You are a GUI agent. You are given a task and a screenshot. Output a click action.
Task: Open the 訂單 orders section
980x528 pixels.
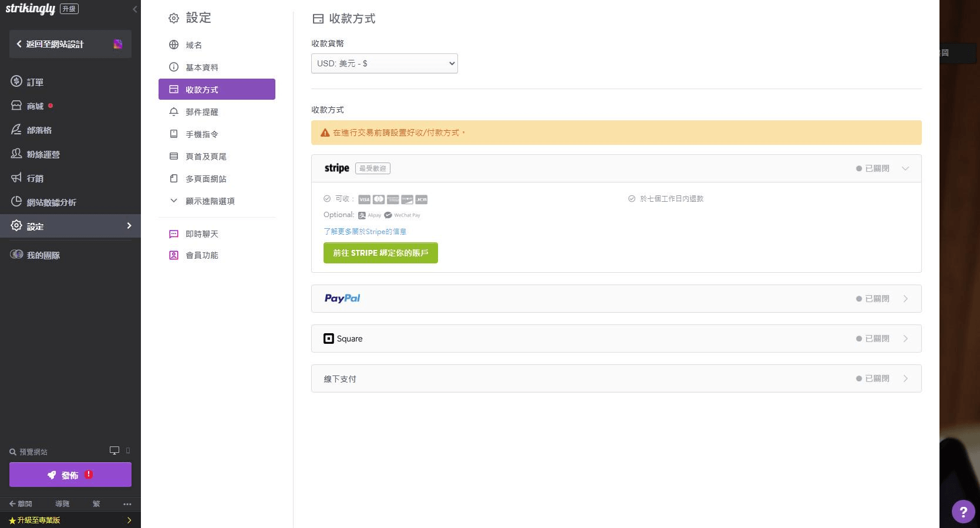pos(35,82)
